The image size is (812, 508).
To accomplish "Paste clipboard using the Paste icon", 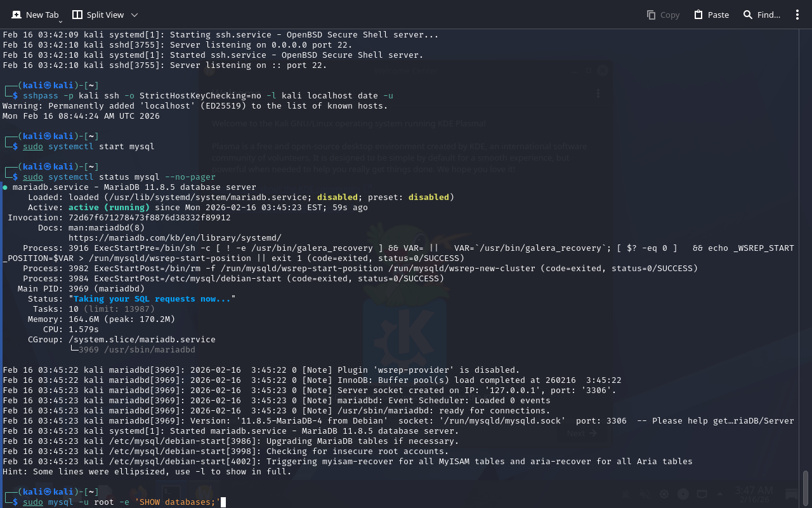I will [711, 15].
